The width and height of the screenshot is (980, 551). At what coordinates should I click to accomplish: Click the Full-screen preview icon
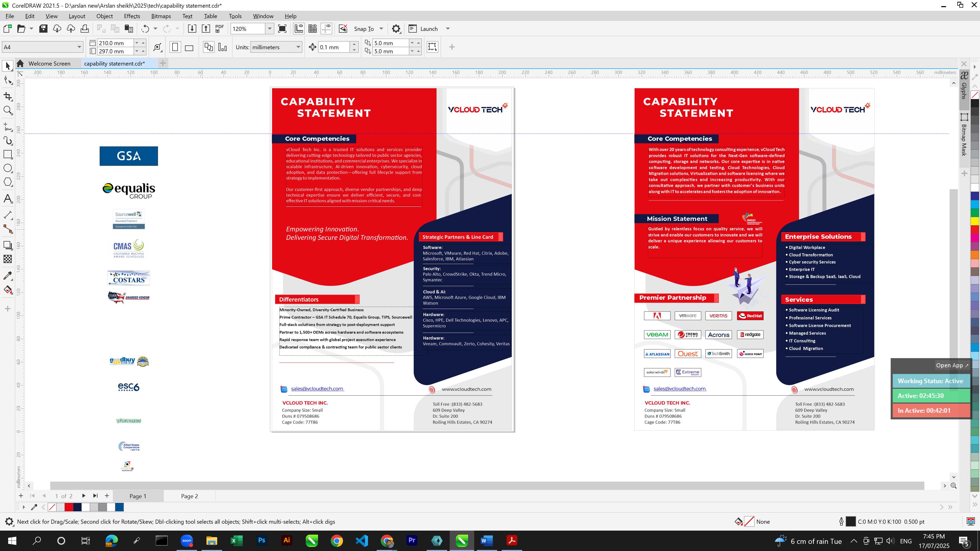coord(282,29)
